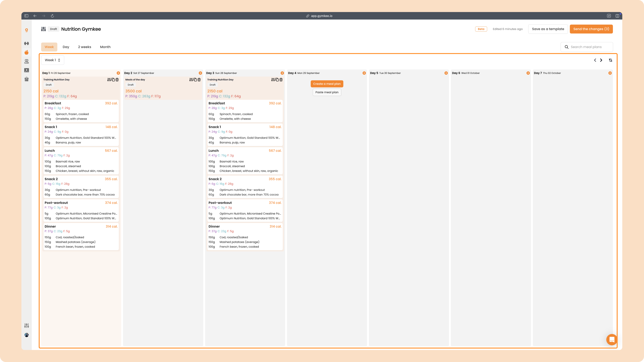Screen dimensions: 644x362
Task: Open Day 1 Post-workout meal card
Action: click(x=81, y=210)
